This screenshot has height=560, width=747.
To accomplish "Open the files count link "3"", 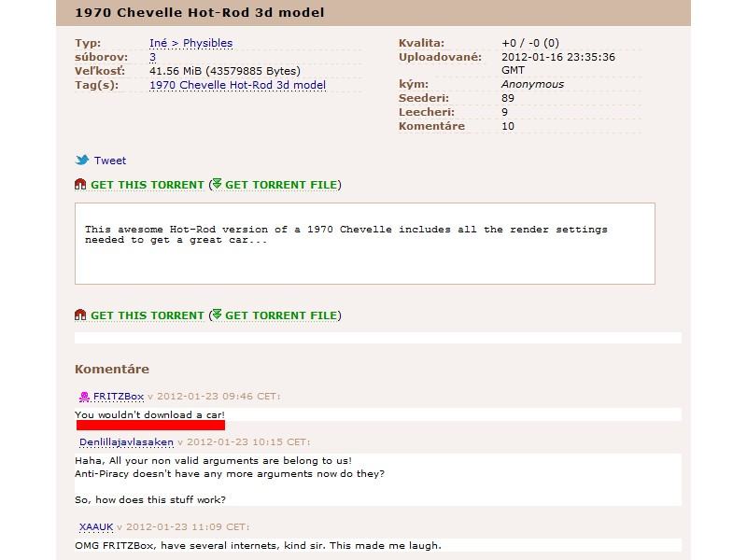I will click(x=152, y=57).
